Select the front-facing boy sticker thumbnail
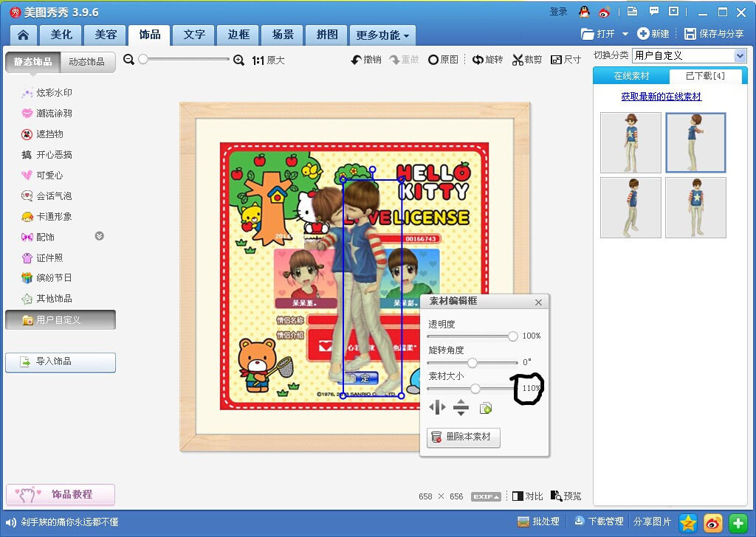Viewport: 756px width, 537px height. click(630, 142)
